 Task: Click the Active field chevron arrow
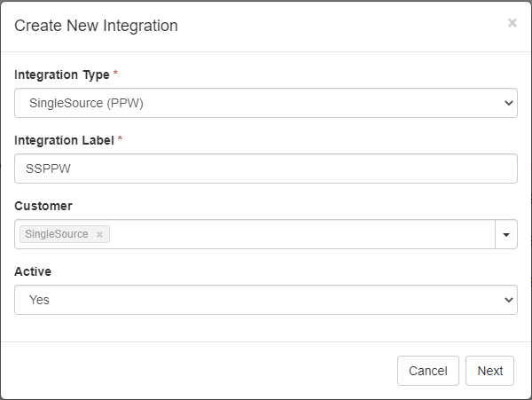click(509, 300)
